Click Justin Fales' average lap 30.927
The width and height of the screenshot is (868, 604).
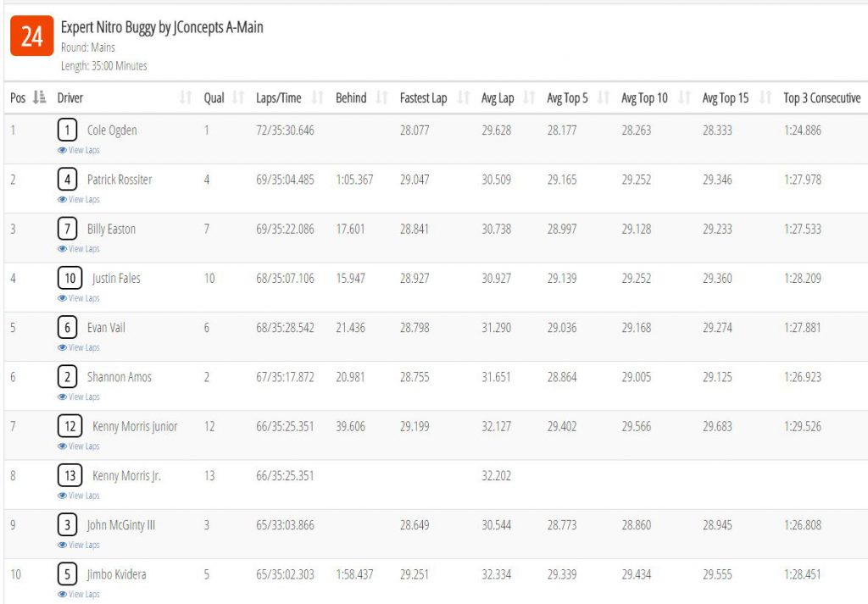[496, 278]
